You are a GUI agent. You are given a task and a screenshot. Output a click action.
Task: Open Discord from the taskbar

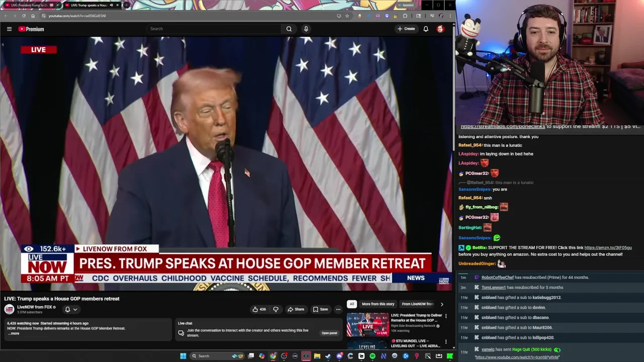point(340,356)
